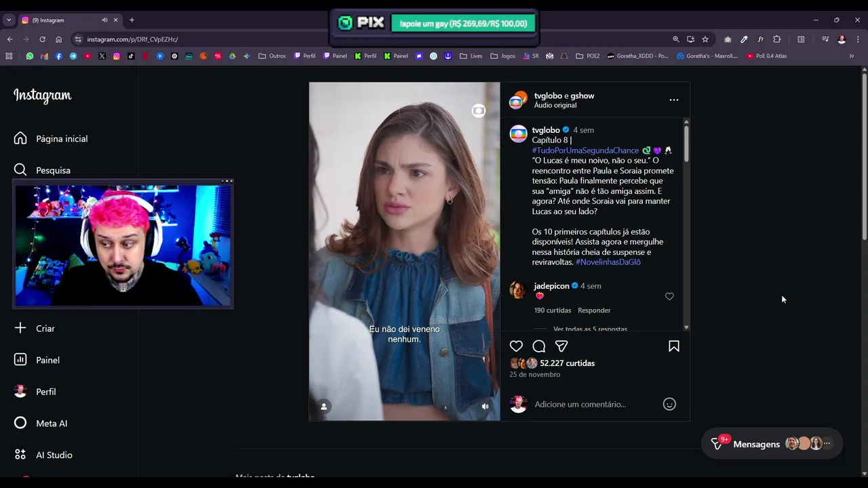
Task: Share the post via paper plane icon
Action: [x=561, y=346]
